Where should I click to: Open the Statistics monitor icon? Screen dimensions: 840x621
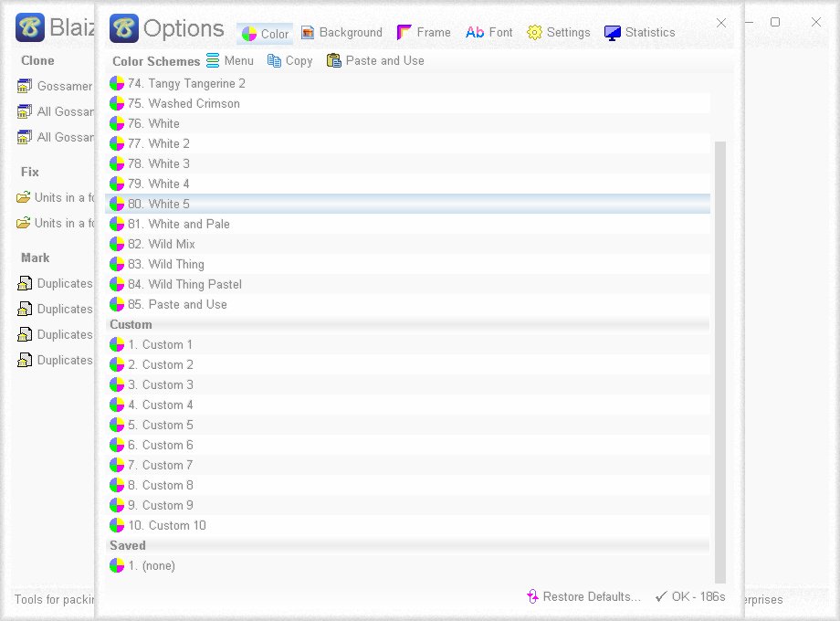pos(613,33)
